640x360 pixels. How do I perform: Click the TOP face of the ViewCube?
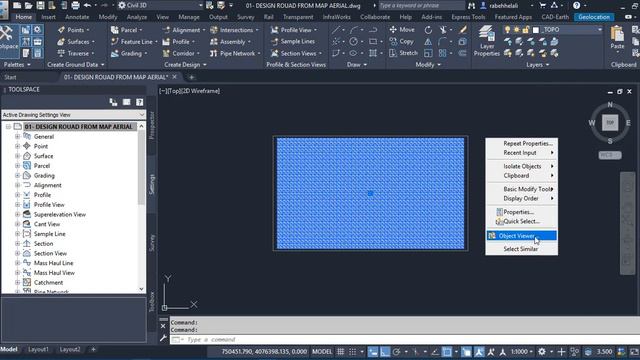pyautogui.click(x=610, y=122)
